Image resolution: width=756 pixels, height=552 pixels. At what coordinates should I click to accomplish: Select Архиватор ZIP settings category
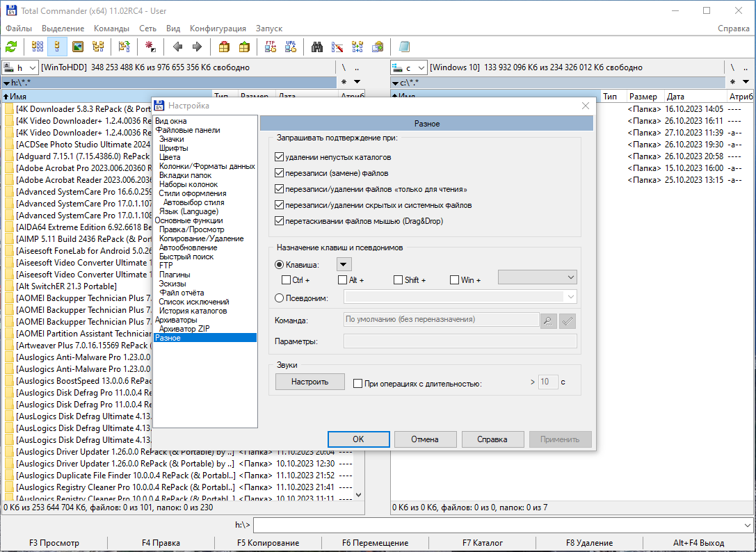[184, 329]
